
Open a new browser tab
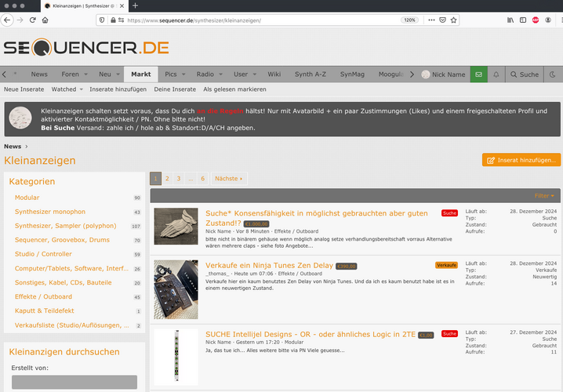[x=135, y=5]
